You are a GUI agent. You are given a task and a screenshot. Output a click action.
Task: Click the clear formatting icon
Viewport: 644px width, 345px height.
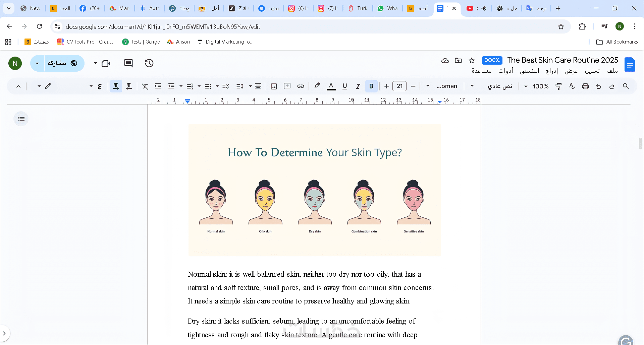click(x=145, y=86)
